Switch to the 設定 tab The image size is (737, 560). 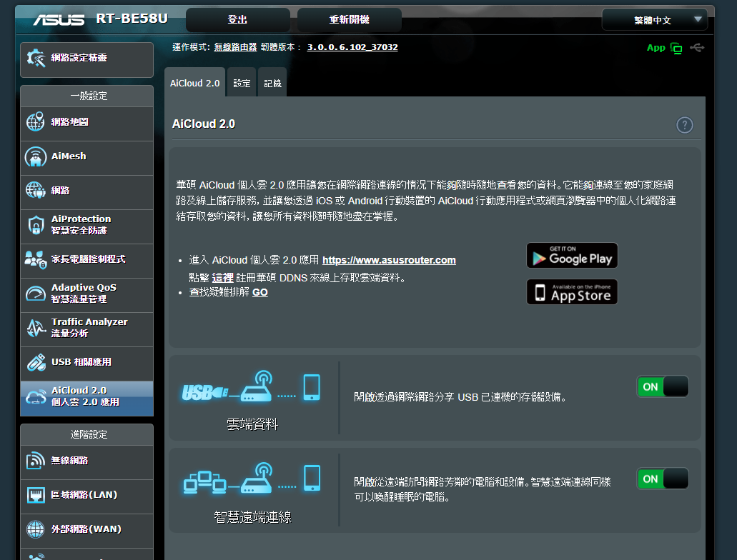pyautogui.click(x=242, y=83)
